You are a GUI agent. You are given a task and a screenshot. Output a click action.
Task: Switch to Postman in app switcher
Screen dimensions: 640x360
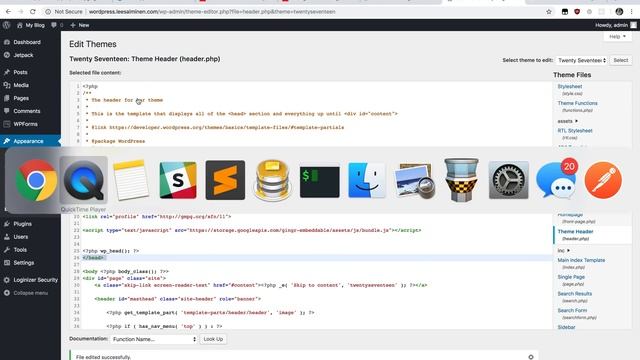[x=603, y=180]
